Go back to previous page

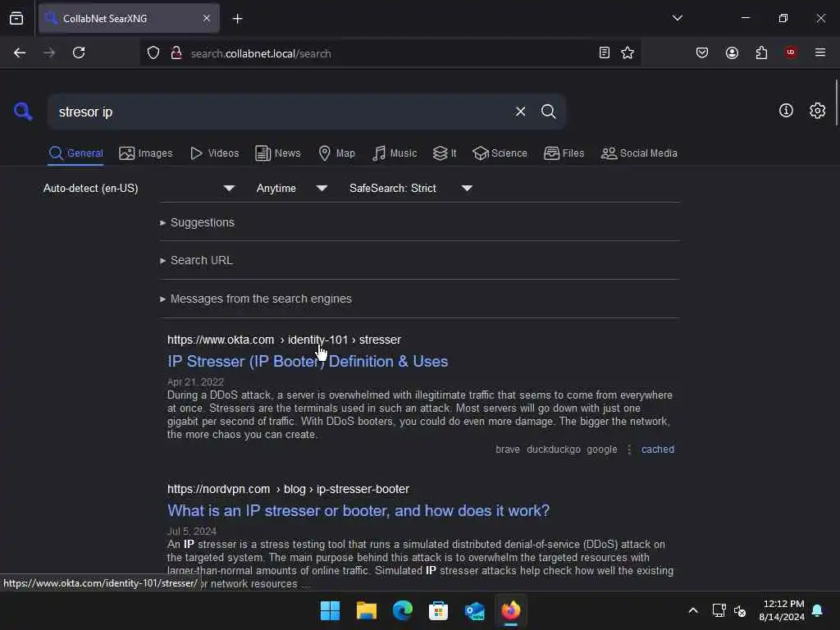pos(20,52)
